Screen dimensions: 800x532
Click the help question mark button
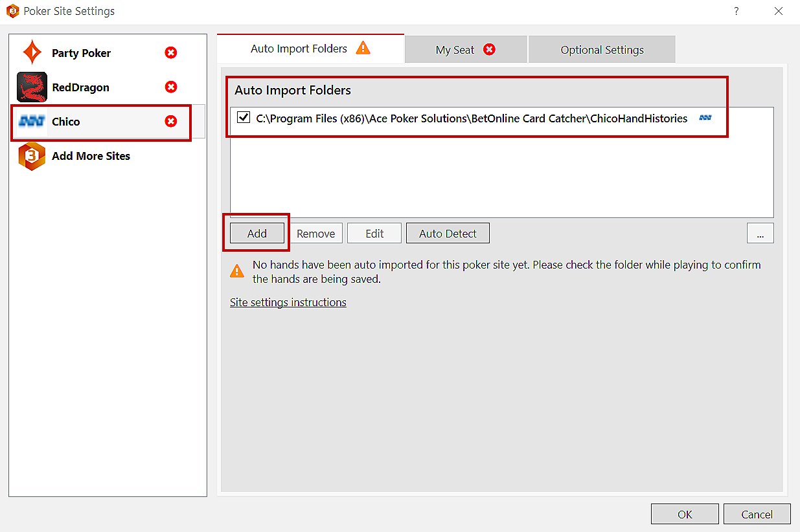[737, 11]
